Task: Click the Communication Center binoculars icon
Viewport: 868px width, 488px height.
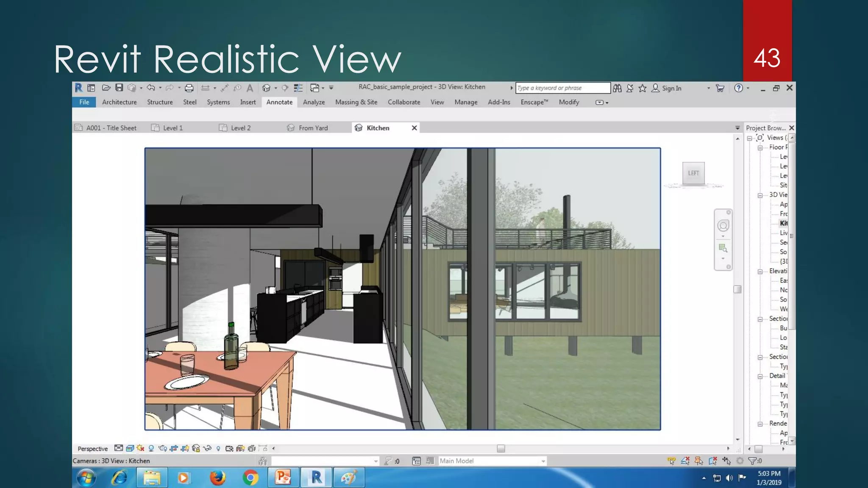Action: tap(618, 88)
